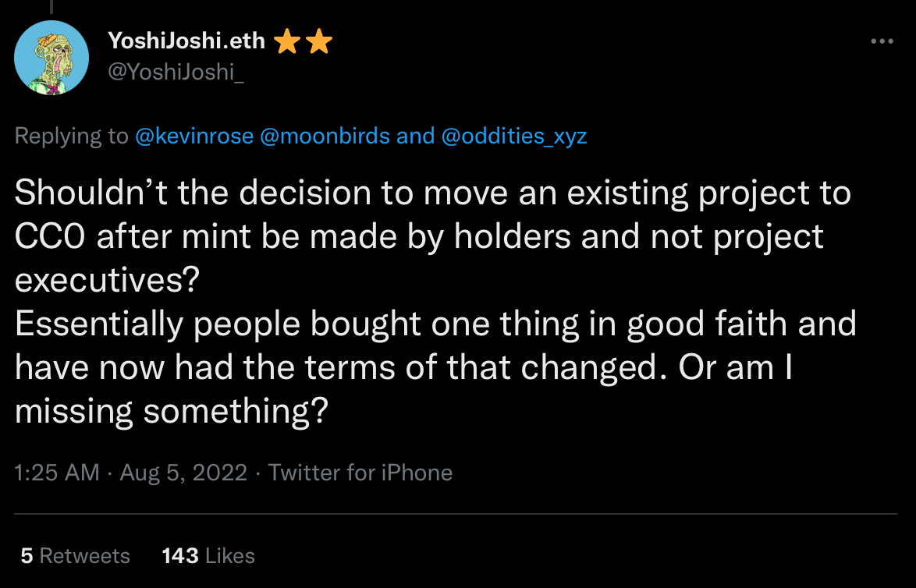This screenshot has height=588, width=916.
Task: Open the @oddities_xyz mention
Action: [513, 136]
